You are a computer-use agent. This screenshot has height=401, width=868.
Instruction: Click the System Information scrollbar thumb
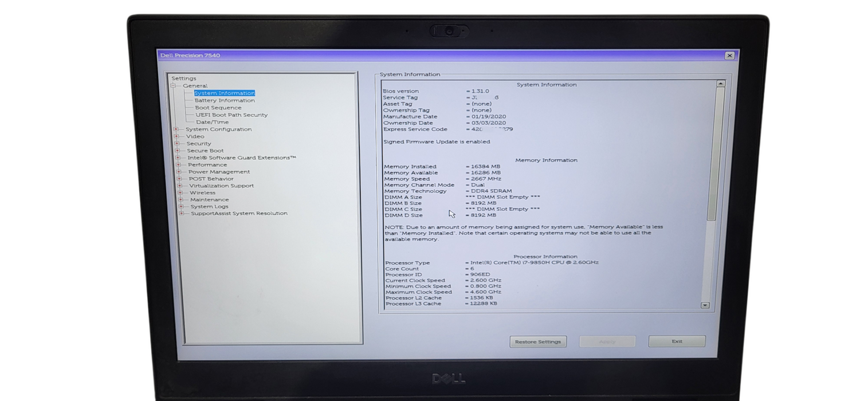[715, 154]
